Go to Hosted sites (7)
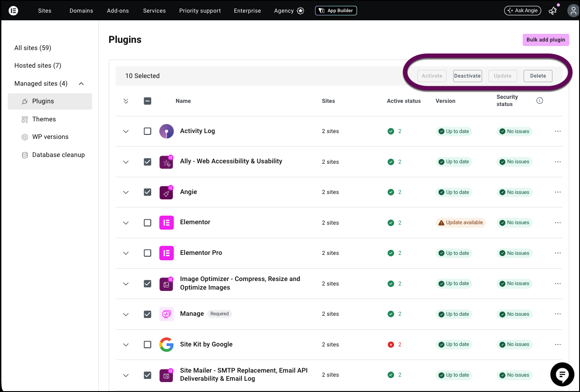This screenshot has height=392, width=580. pos(38,65)
